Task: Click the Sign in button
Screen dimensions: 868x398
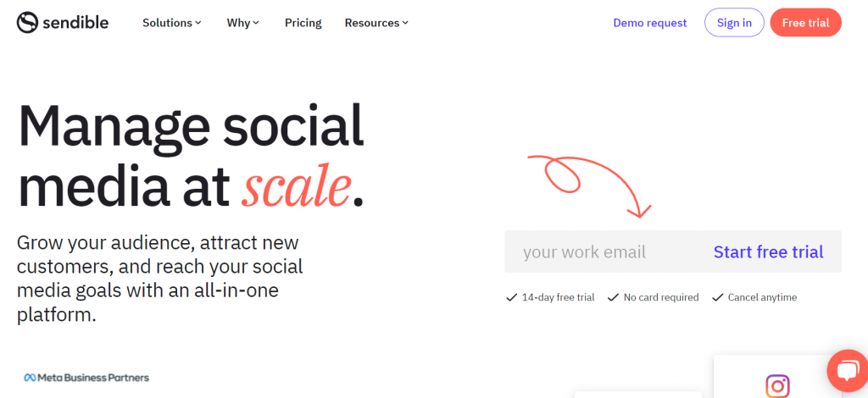Action: (734, 23)
